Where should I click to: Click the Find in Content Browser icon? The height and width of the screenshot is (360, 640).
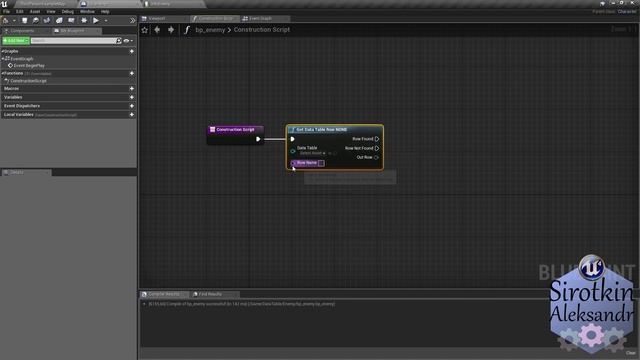[x=36, y=20]
